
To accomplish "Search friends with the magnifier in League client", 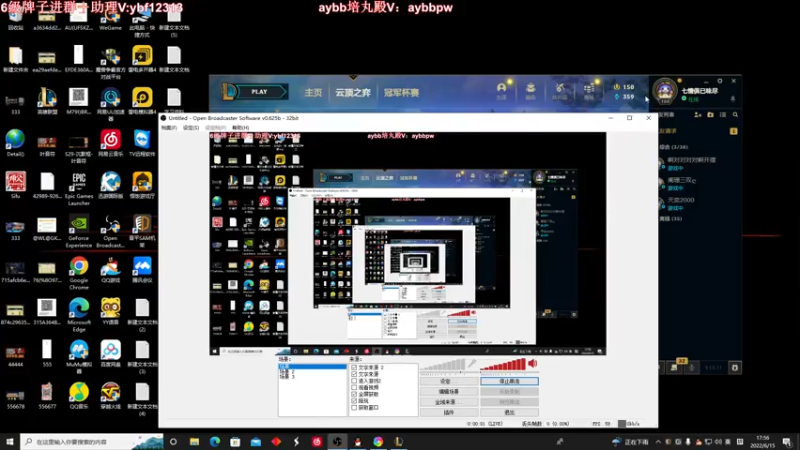I will pos(735,115).
